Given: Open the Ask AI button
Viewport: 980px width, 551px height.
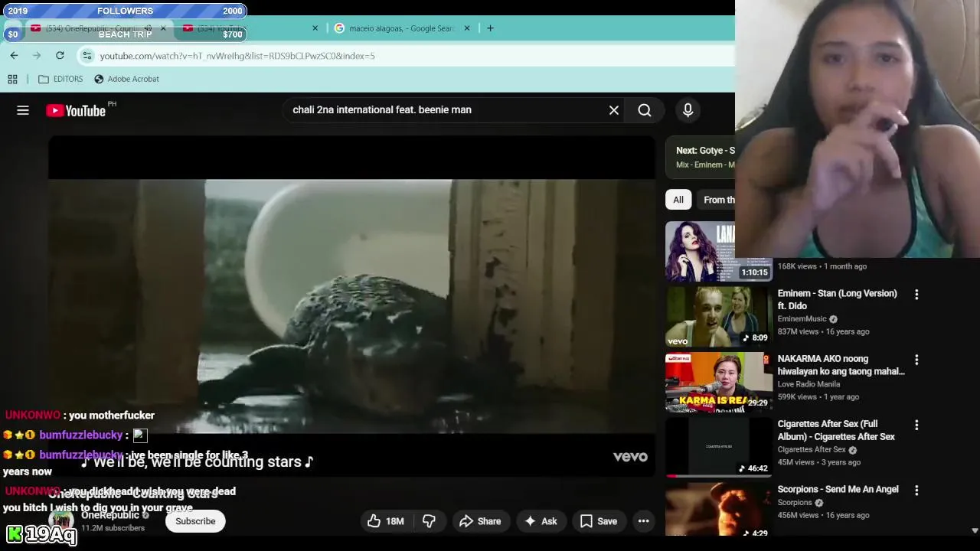Looking at the screenshot, I should click(541, 521).
